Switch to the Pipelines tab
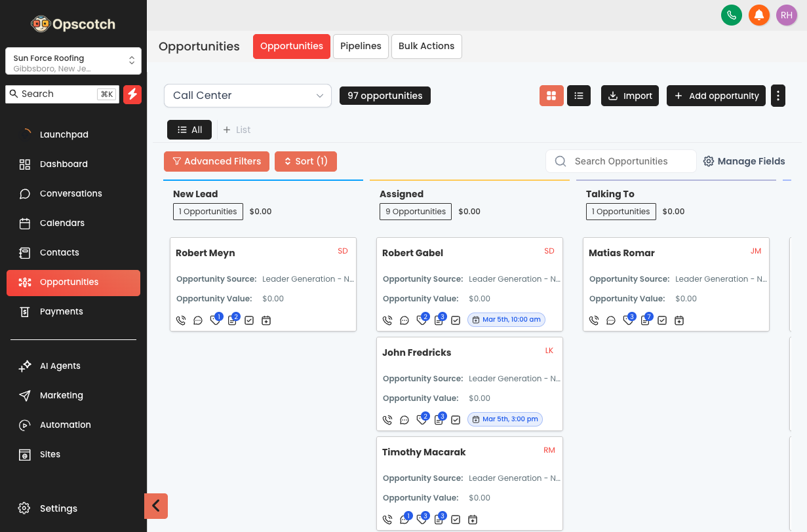The height and width of the screenshot is (532, 807). point(361,47)
